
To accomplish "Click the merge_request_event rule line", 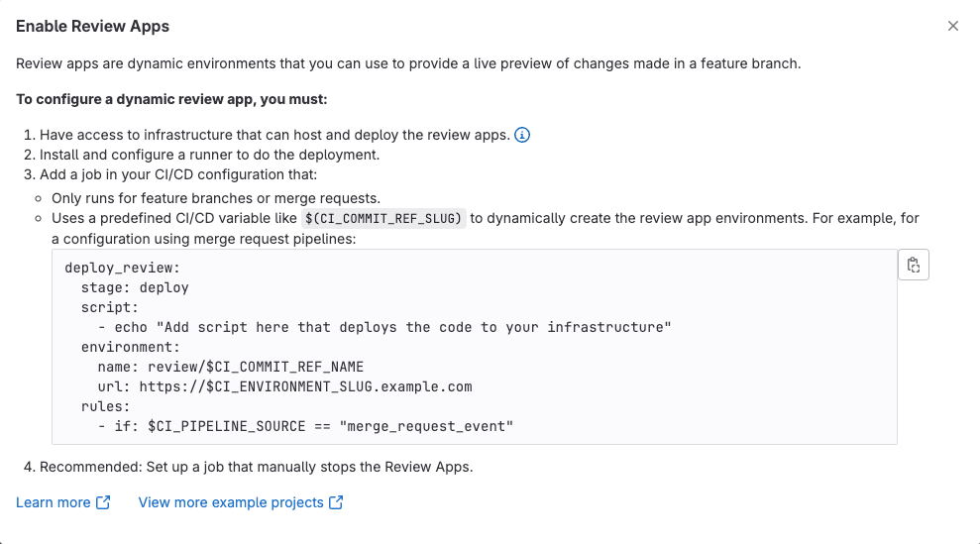I will click(306, 426).
